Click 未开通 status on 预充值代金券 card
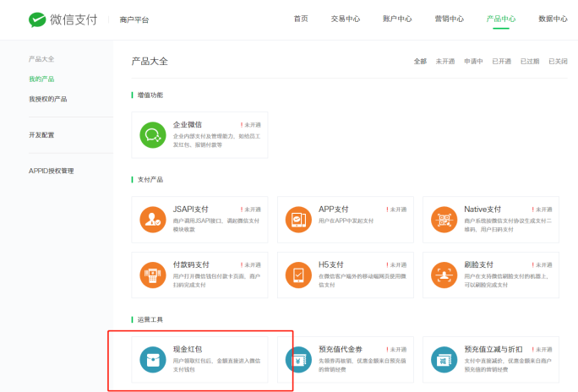 (x=396, y=349)
